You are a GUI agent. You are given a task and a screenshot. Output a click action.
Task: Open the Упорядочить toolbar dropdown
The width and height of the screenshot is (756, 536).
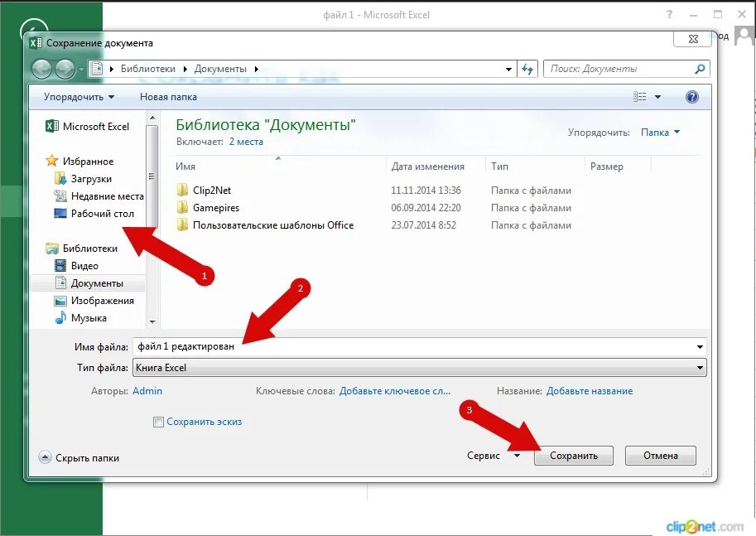pyautogui.click(x=79, y=97)
